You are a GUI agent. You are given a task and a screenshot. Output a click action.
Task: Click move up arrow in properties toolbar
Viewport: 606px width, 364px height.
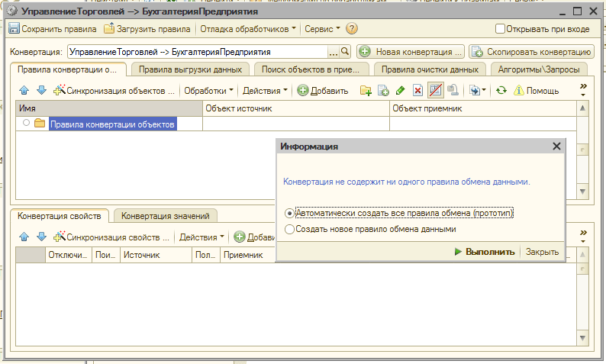point(24,237)
